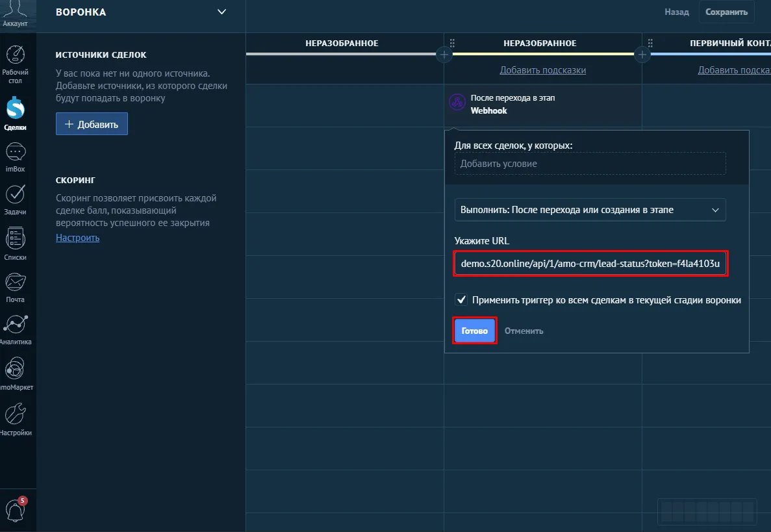Open the Почта mail section
771x532 pixels.
click(x=15, y=288)
